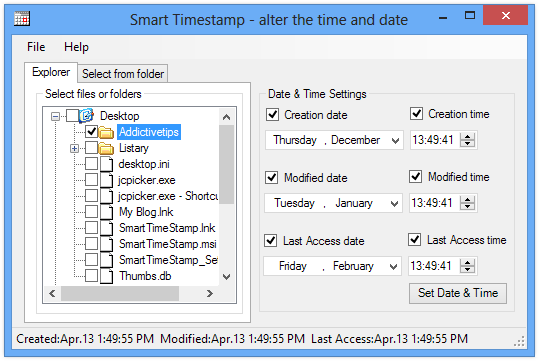
Task: Click the Addictivetips folder icon
Action: click(106, 132)
